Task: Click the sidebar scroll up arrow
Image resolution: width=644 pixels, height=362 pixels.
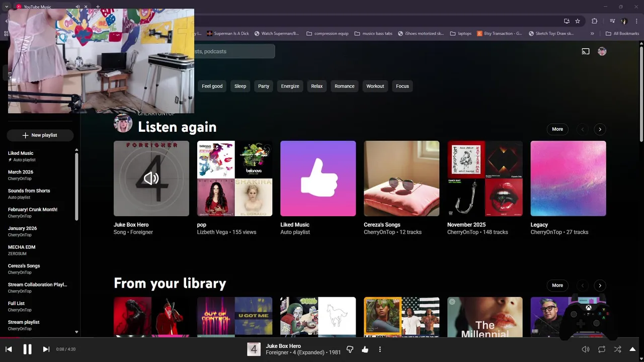Action: coord(76,150)
